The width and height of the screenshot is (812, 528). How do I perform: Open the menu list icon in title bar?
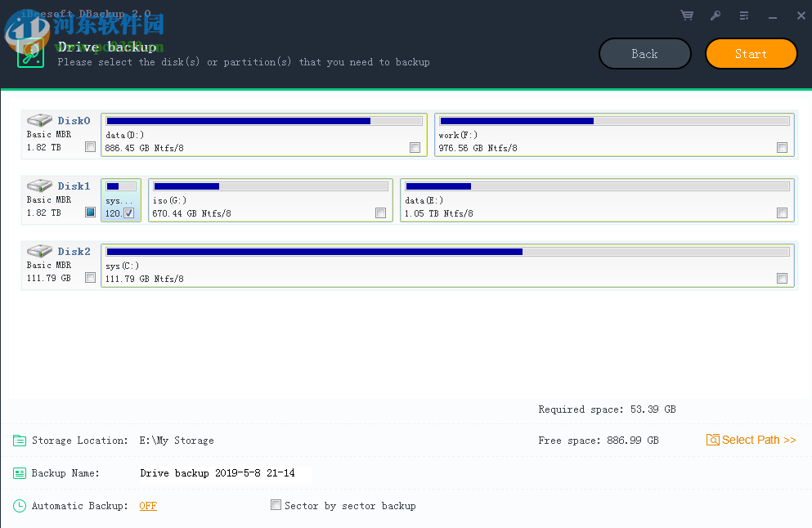coord(743,15)
